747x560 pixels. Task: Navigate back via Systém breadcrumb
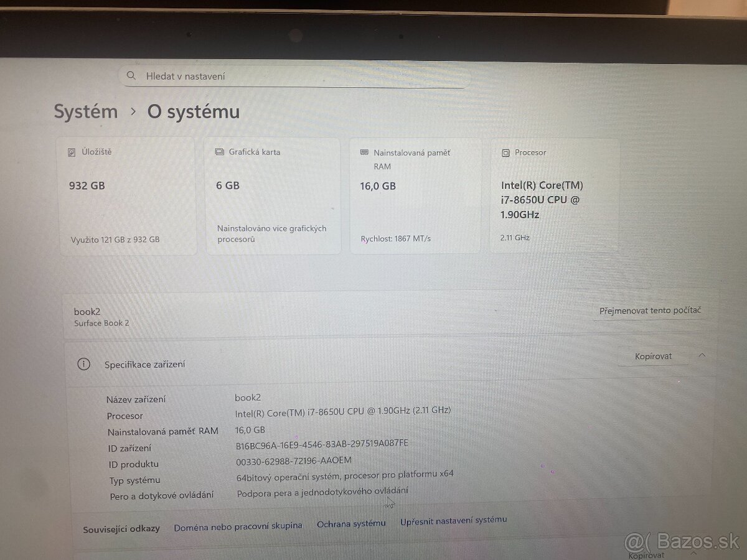click(86, 111)
